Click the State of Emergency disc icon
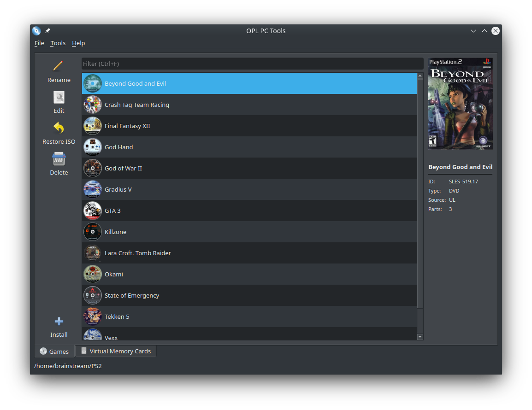532x410 pixels. pyautogui.click(x=93, y=295)
